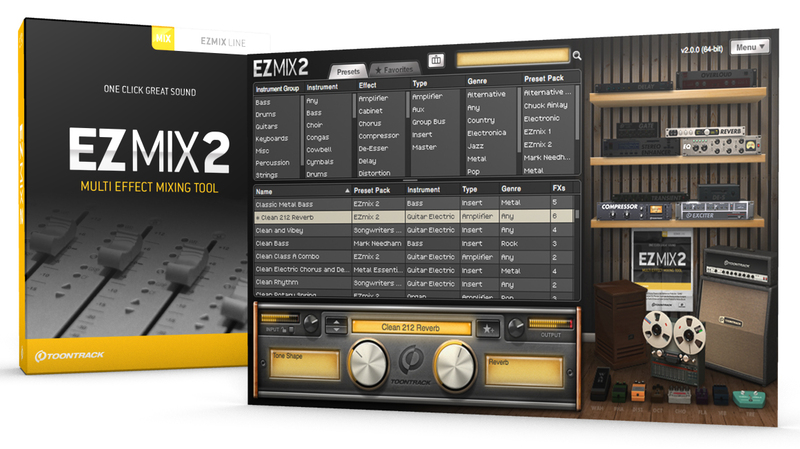Open the Menu dropdown
The width and height of the screenshot is (800, 449).
pos(749,47)
